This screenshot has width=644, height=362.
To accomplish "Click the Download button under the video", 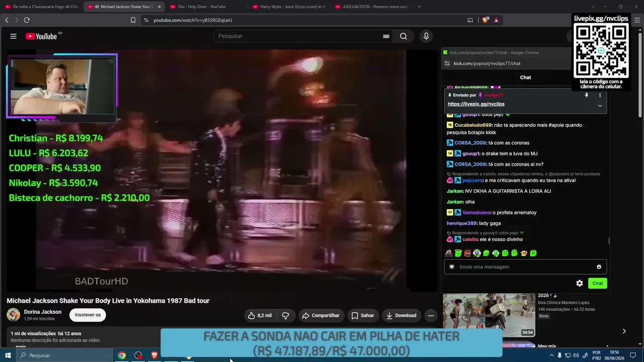I will pos(401,316).
